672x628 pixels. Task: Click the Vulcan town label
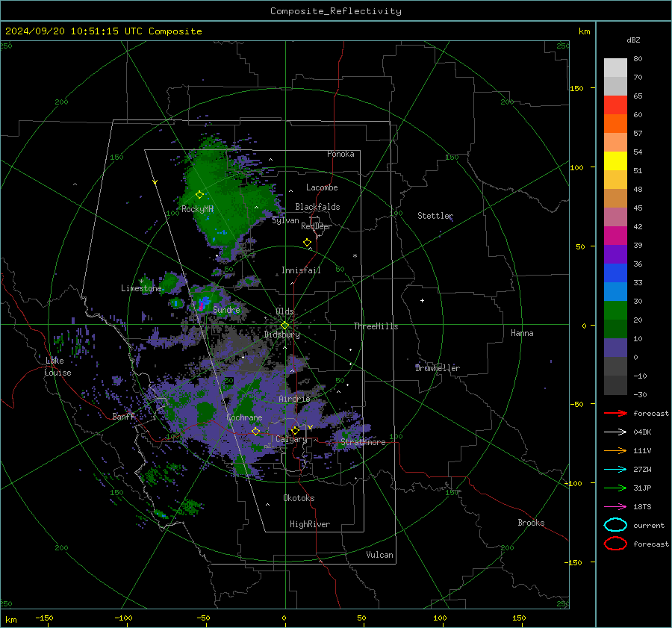379,555
